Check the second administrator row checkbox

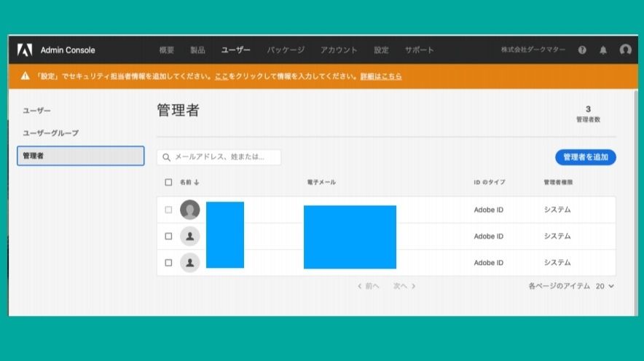click(x=168, y=237)
